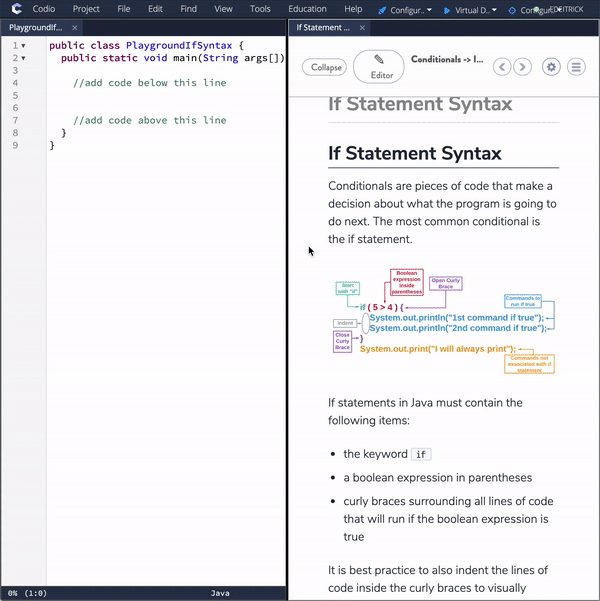Image resolution: width=600 pixels, height=601 pixels.
Task: Open the Tools menu
Action: tap(260, 9)
